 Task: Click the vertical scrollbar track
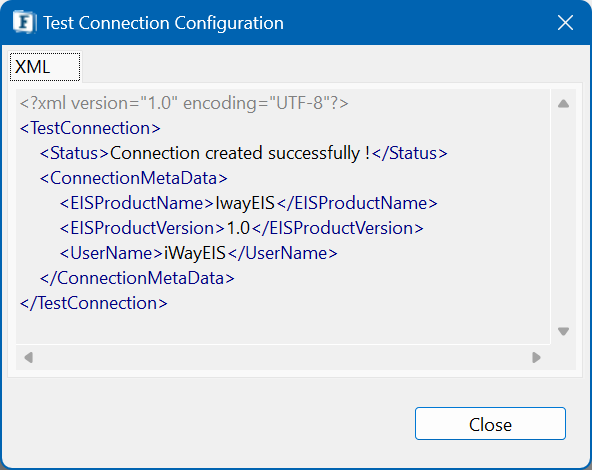[x=563, y=217]
